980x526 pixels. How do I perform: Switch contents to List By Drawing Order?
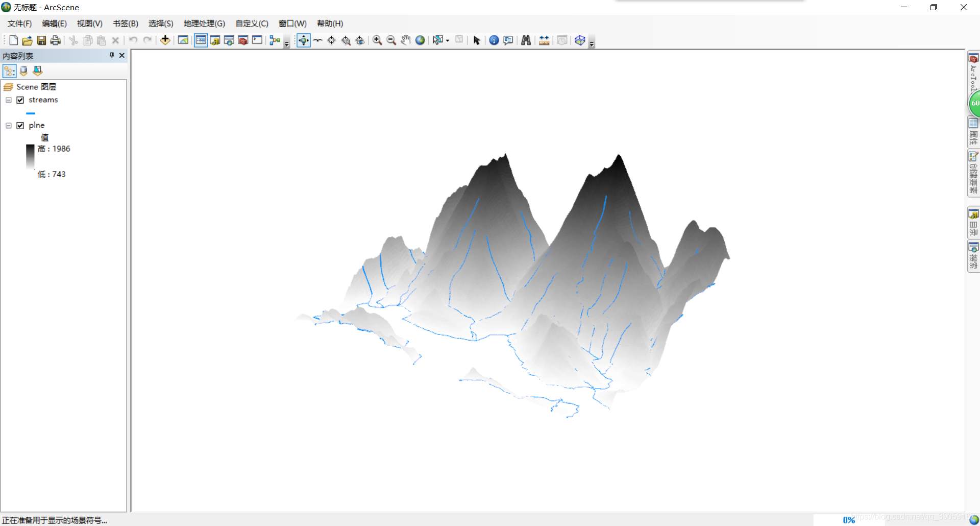tap(9, 71)
